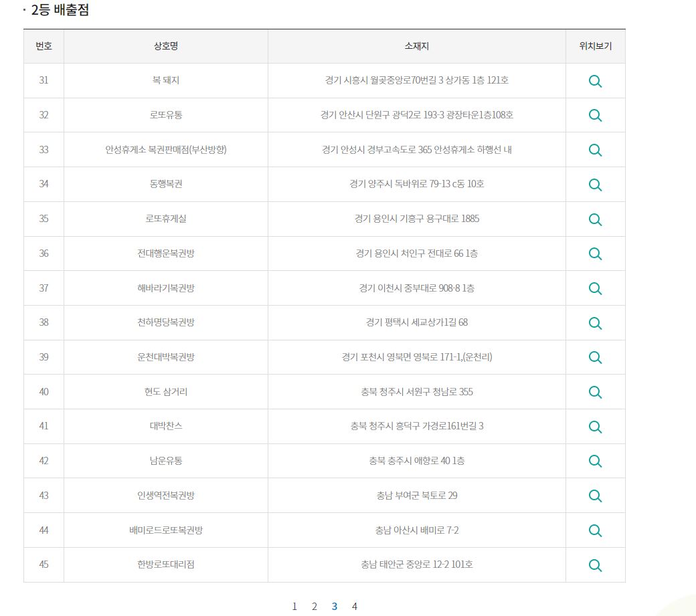Click address 경기 시흥시 월곶중앙로70번길 3
Screen dimensions: 696x616
(384, 80)
